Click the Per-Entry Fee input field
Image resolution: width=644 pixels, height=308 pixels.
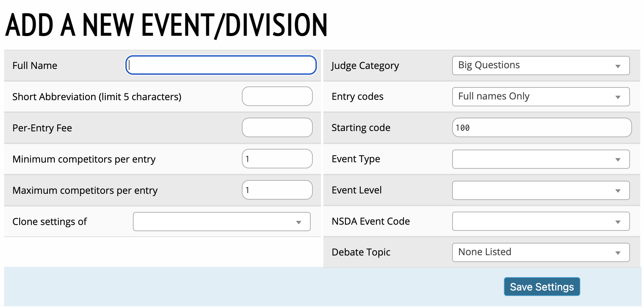point(277,128)
